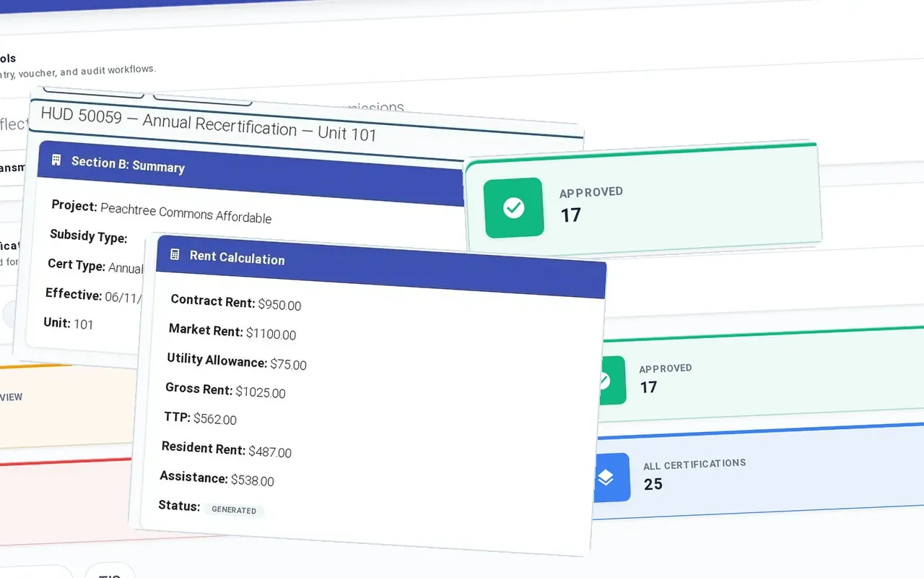Select the Utility Allowance value '$75.00'
Screen dimensions: 924x578
(x=289, y=364)
